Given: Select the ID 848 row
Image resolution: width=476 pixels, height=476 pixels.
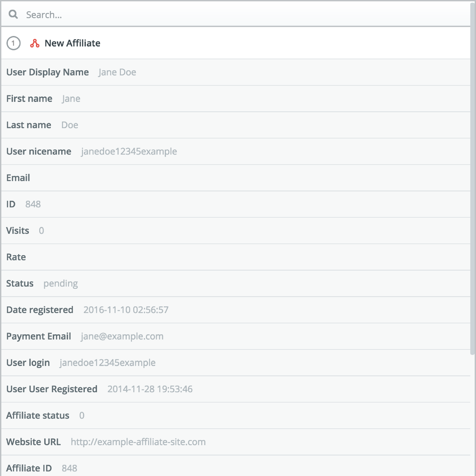Looking at the screenshot, I should tap(236, 204).
